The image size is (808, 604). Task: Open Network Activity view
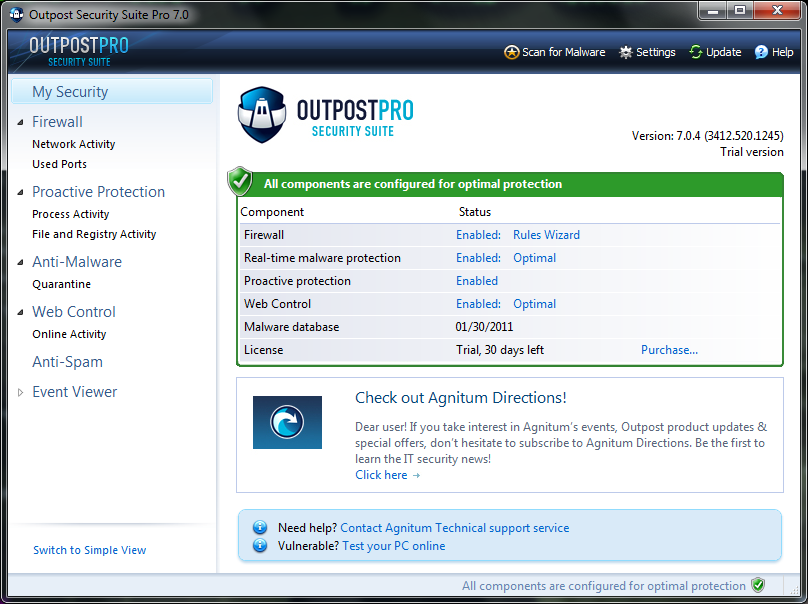point(74,144)
